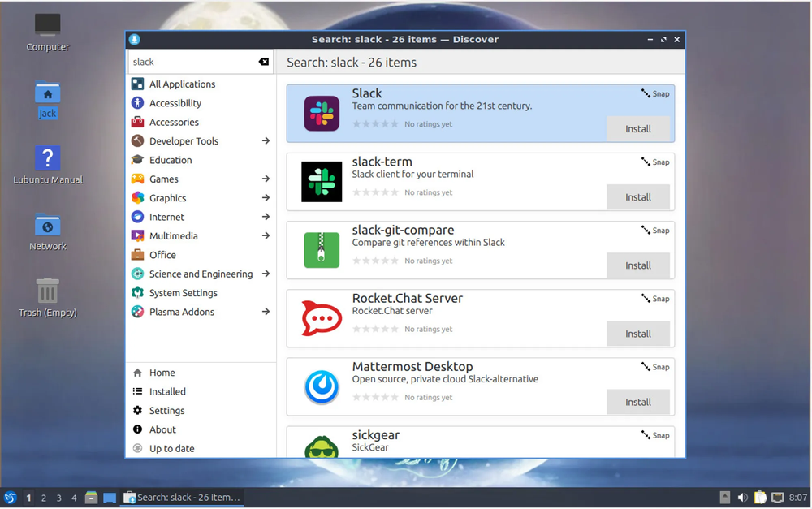Click the file manager taskbar quick-launch icon
This screenshot has width=812, height=509.
click(91, 498)
